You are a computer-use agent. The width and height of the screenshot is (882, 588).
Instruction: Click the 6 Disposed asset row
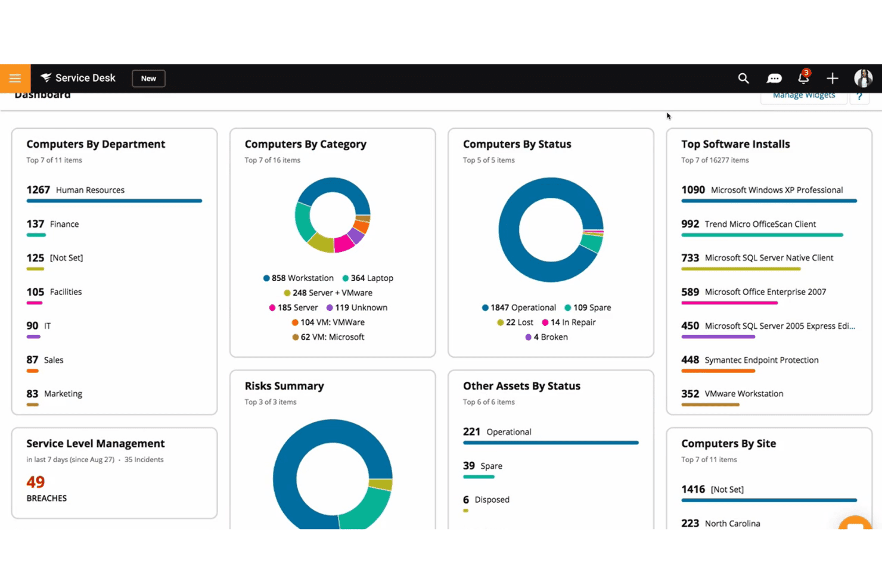click(551, 504)
